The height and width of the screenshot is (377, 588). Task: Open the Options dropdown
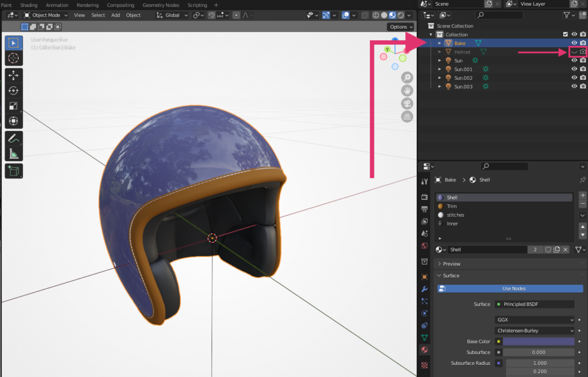pos(400,26)
